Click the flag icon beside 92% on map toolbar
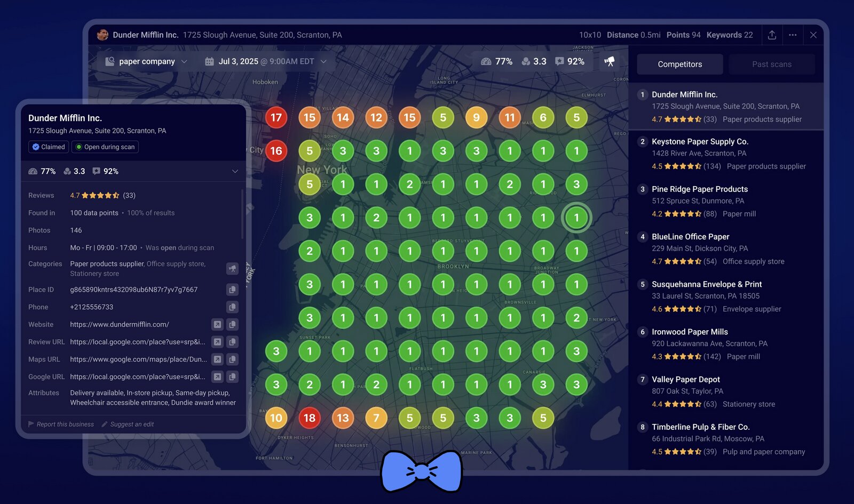This screenshot has height=504, width=854. point(559,61)
